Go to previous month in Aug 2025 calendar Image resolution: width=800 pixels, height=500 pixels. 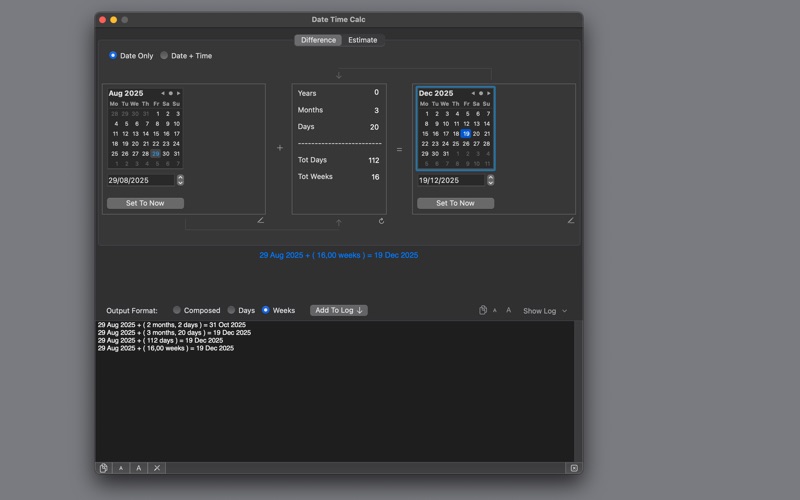click(163, 93)
